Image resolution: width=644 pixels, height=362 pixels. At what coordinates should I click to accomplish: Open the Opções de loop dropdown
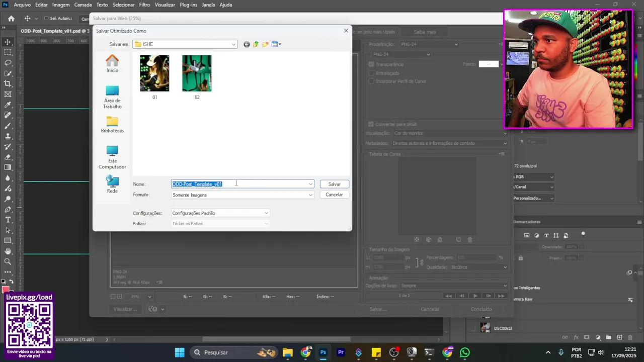(x=454, y=286)
